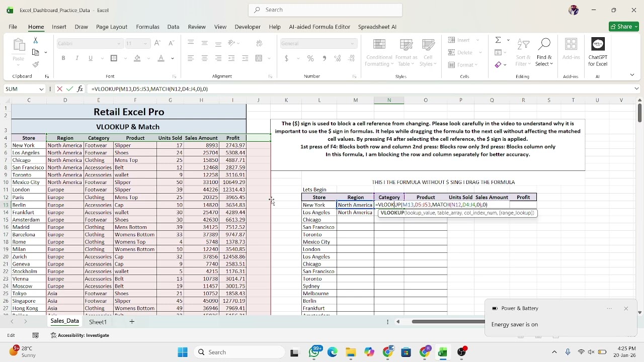The width and height of the screenshot is (644, 362).
Task: Click the Insert Function fx icon
Action: click(x=80, y=89)
